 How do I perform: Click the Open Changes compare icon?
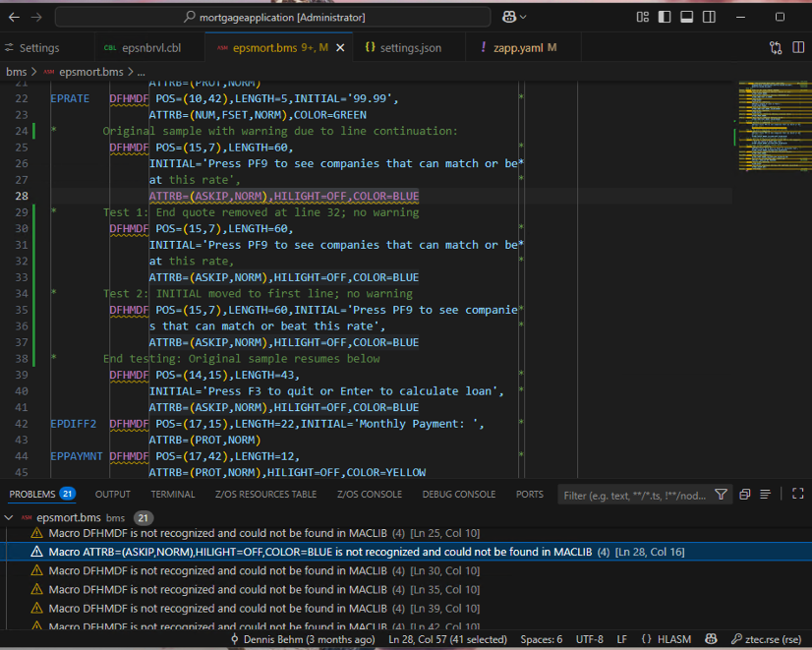coord(776,47)
